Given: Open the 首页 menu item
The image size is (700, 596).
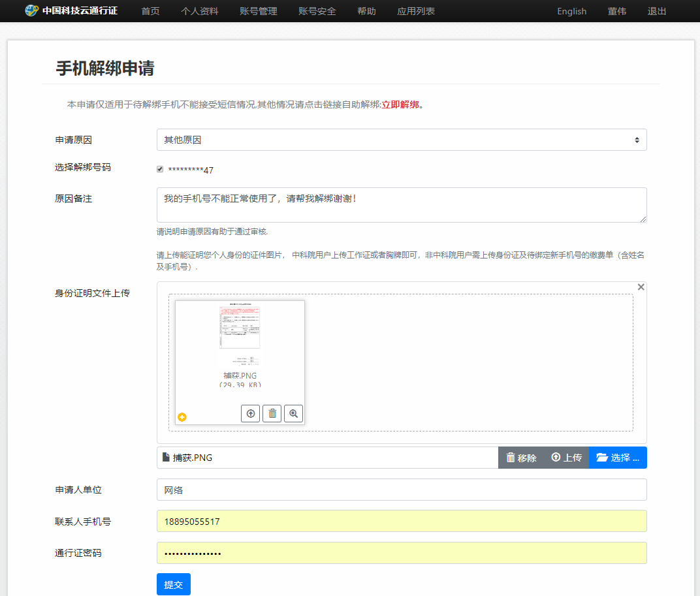Looking at the screenshot, I should [x=150, y=11].
